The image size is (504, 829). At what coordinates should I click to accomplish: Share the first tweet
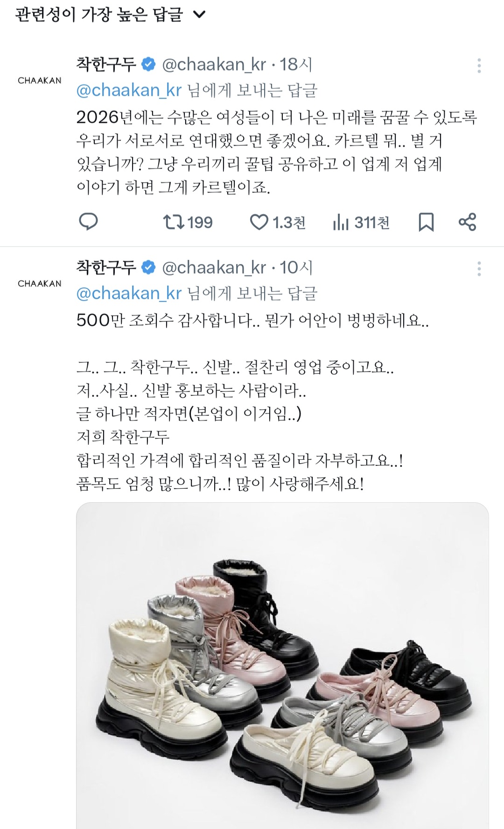point(467,222)
